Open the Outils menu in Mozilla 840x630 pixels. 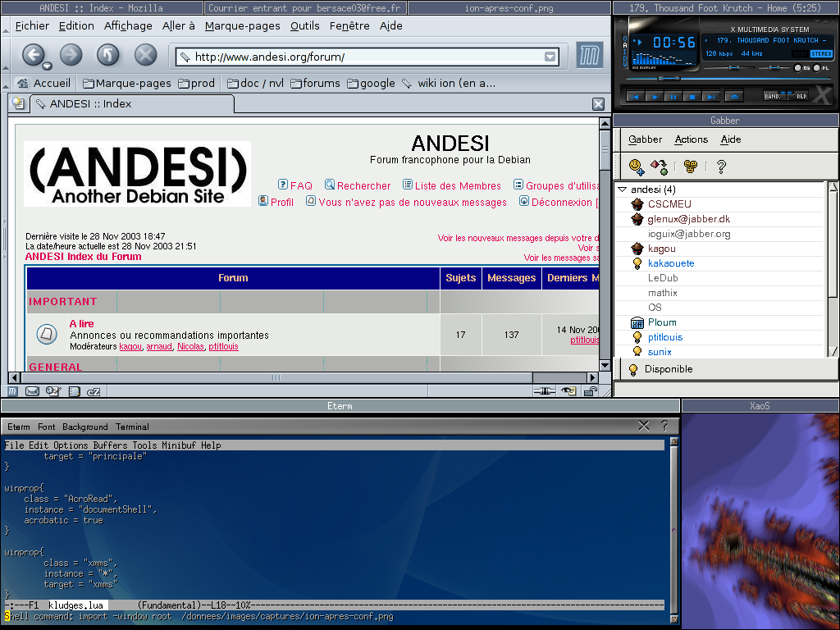[305, 25]
